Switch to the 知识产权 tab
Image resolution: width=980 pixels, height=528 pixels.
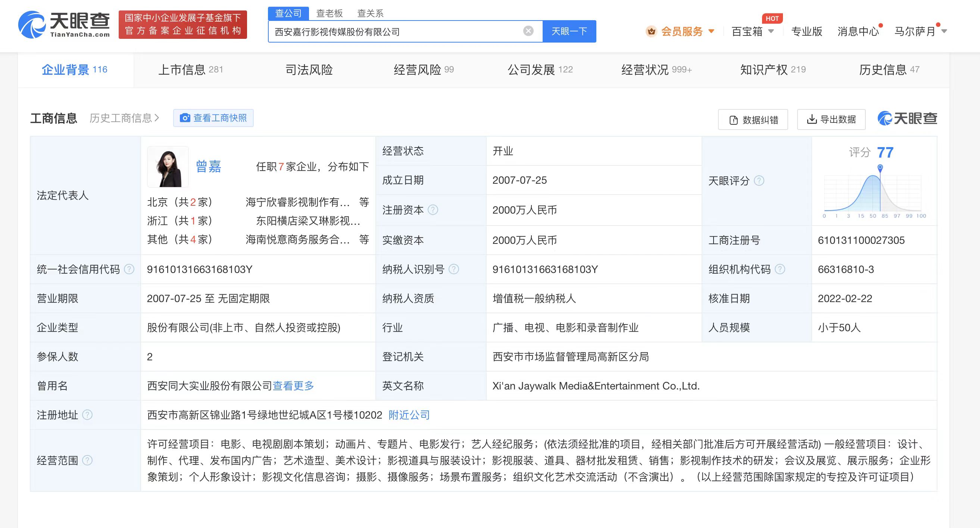pyautogui.click(x=773, y=70)
